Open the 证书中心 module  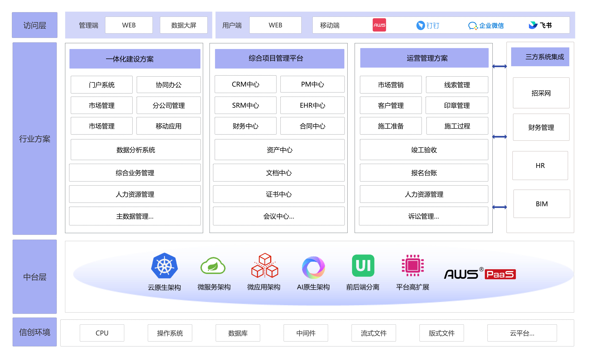coord(279,194)
